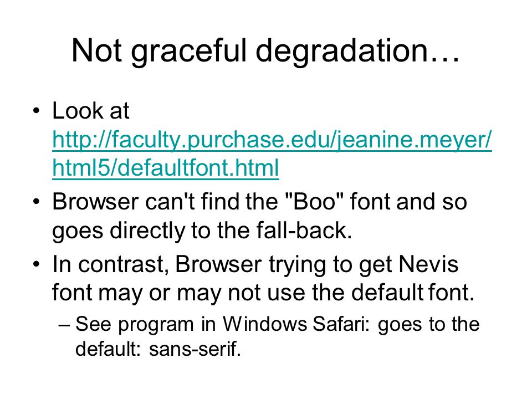Click the bullet marker before "Look at"

coord(37,111)
